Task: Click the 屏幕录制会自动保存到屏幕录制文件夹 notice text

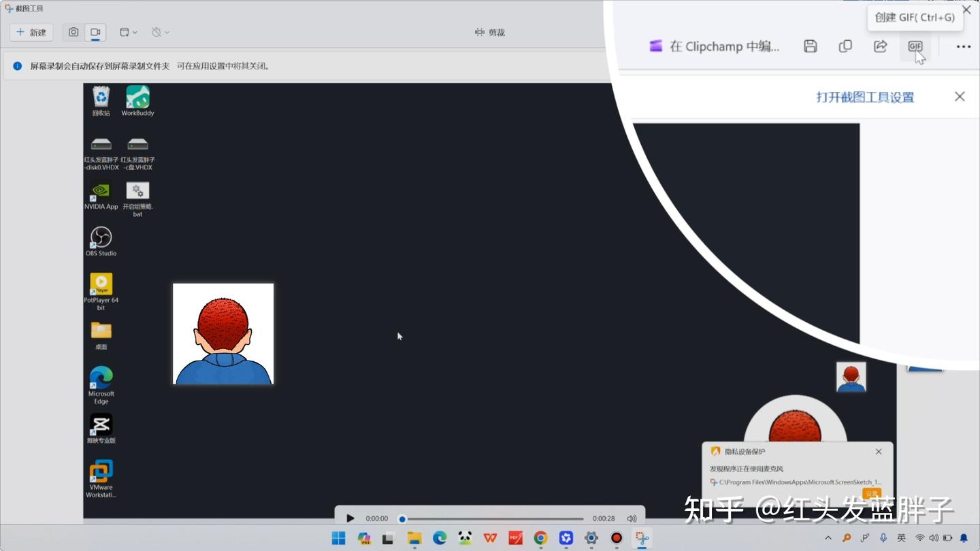Action: coord(99,66)
